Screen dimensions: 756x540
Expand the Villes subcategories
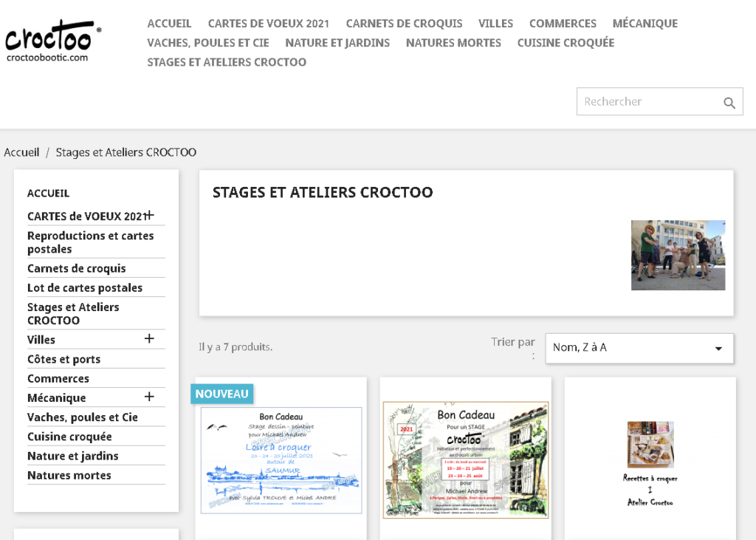pos(149,339)
